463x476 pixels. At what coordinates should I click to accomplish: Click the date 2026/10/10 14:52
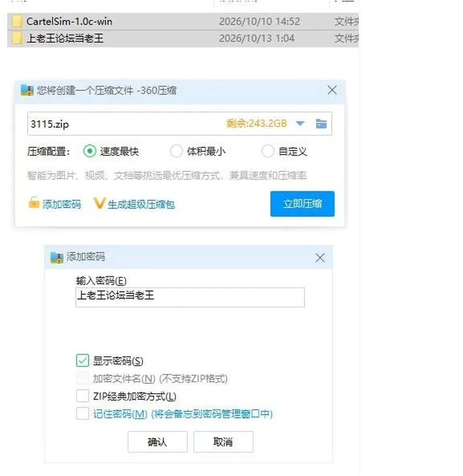tap(259, 22)
